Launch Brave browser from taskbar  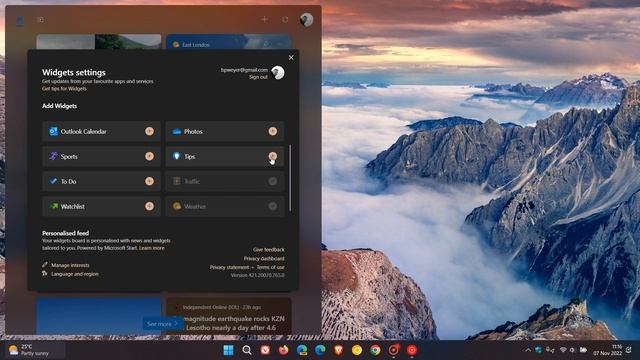(x=338, y=350)
